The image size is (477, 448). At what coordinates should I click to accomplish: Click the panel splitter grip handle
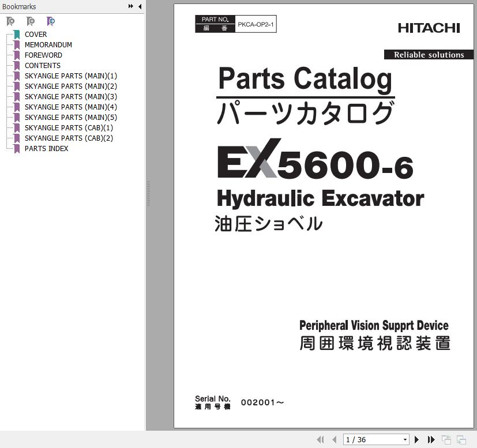click(148, 194)
